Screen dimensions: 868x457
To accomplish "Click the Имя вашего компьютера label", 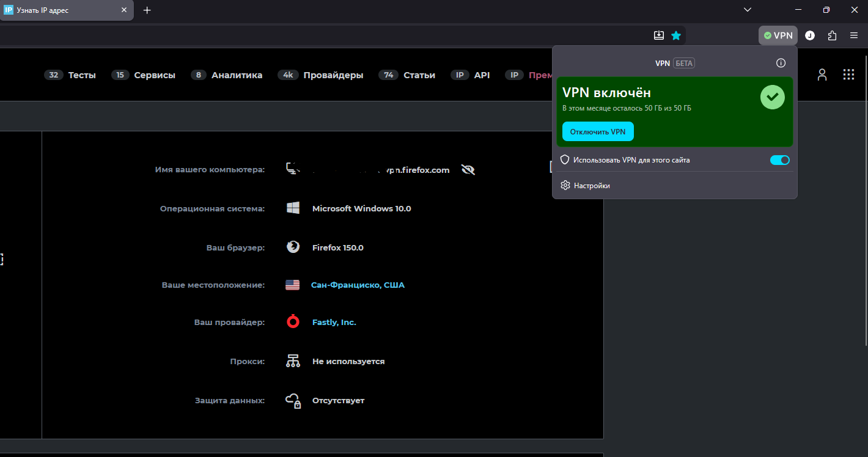I will 210,169.
